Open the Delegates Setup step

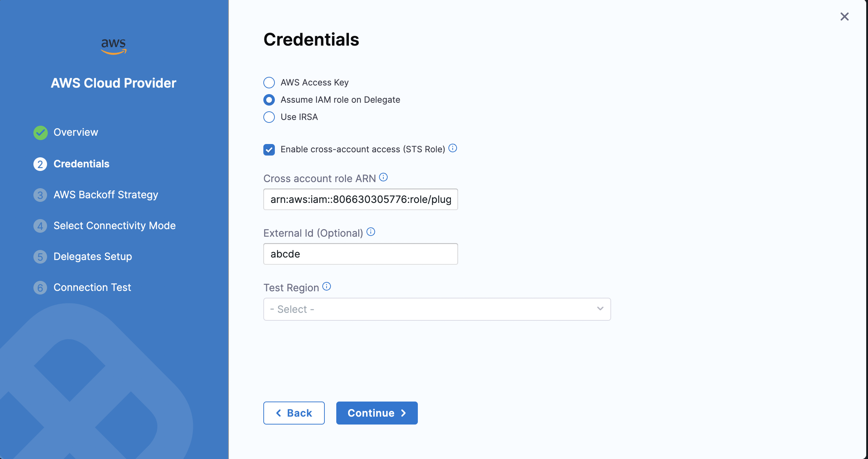93,256
